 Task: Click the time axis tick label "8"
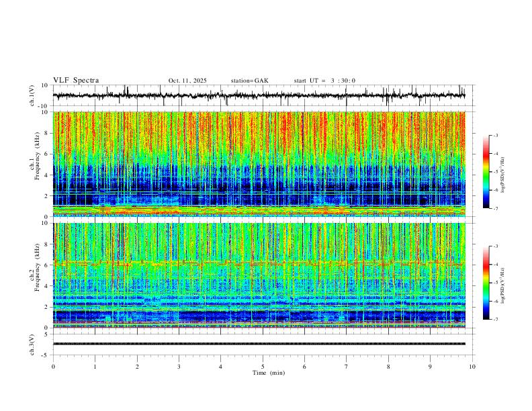click(388, 367)
